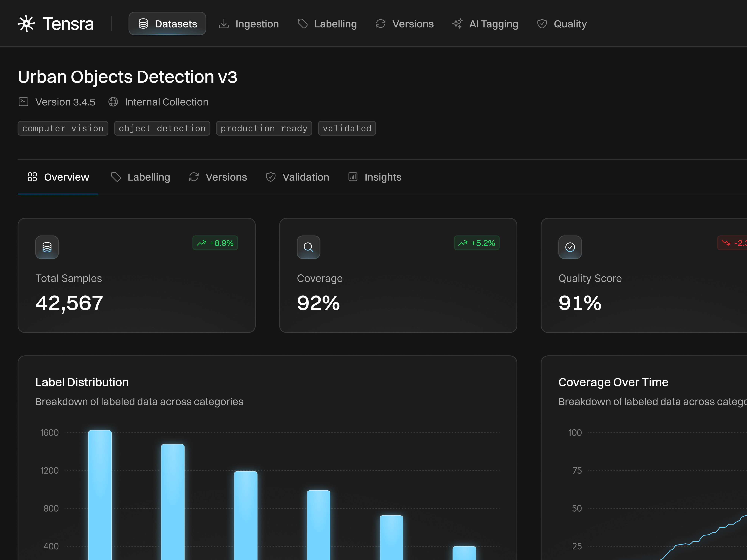Click the database icon in Total Samples card
Screen dimensions: 747x560
tap(47, 247)
